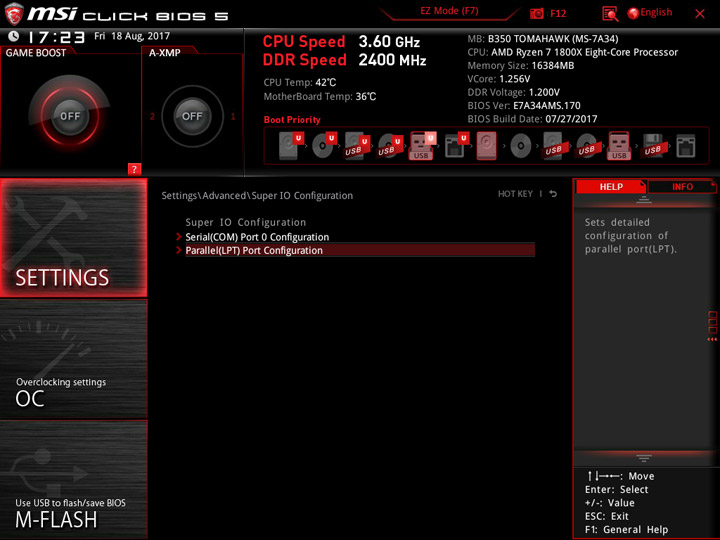The image size is (720, 540).
Task: Click the side panel squares handle at right edge
Action: pos(712,326)
